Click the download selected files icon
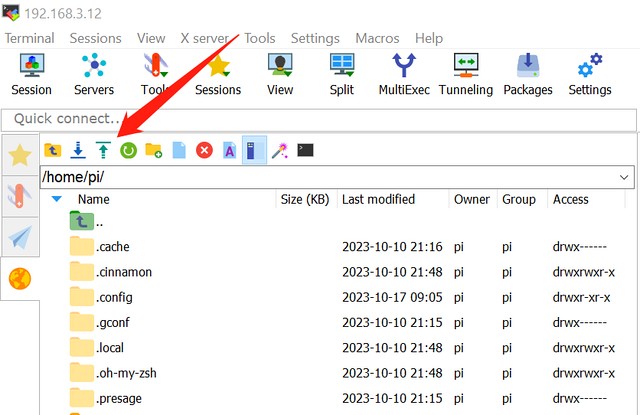Screen dimensions: 640x415 (x=78, y=150)
